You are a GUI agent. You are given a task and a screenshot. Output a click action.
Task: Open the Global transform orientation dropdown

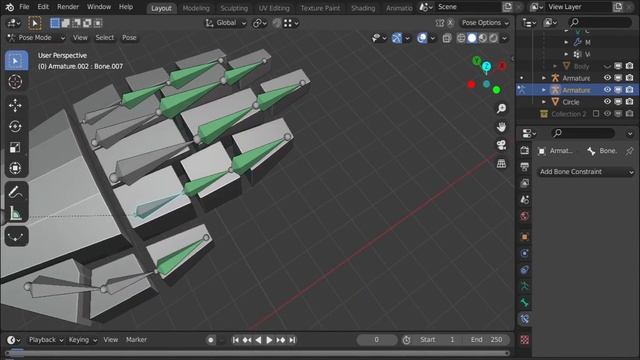click(x=226, y=23)
